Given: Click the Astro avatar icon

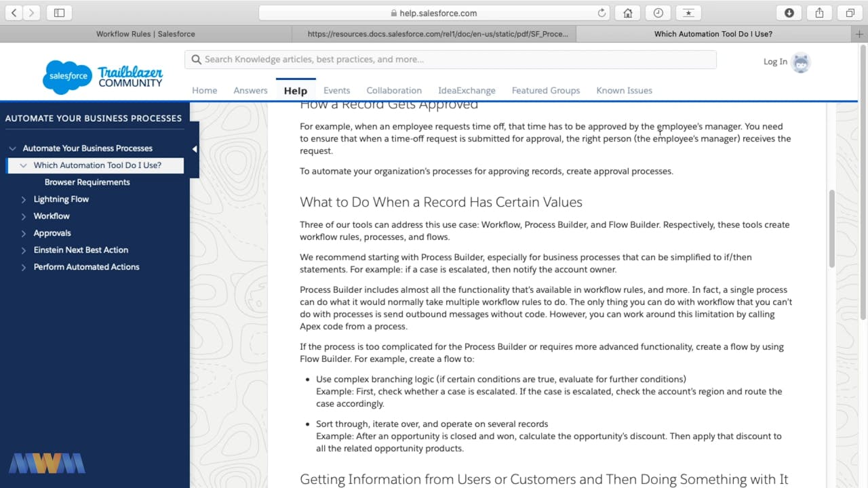Looking at the screenshot, I should (801, 62).
